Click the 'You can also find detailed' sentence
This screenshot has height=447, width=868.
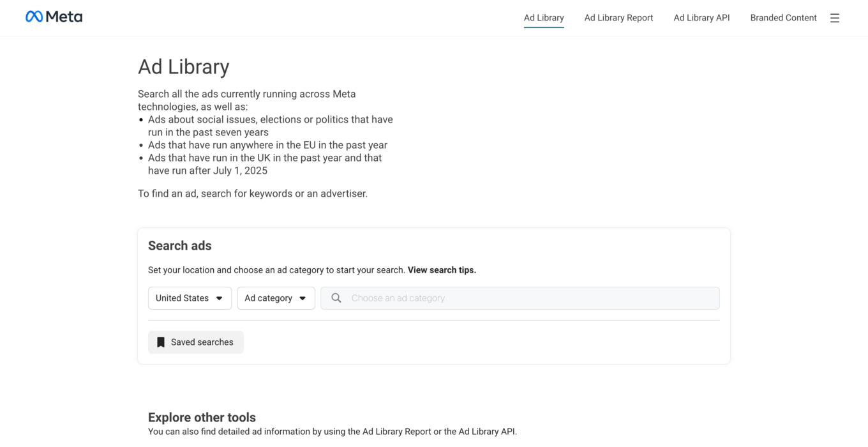pos(333,432)
